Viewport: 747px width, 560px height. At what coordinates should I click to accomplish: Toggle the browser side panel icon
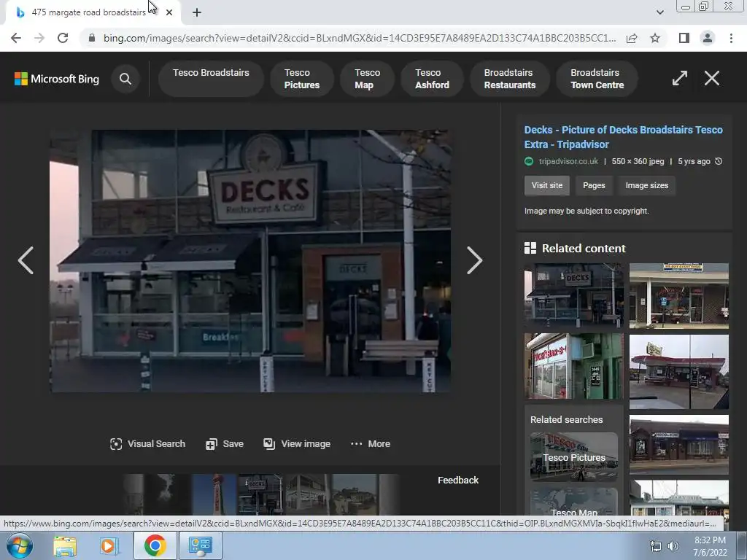point(684,38)
